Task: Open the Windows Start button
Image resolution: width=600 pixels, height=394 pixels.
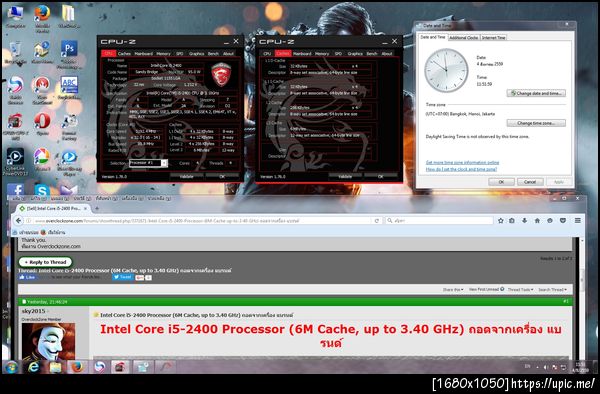Action: (x=11, y=367)
